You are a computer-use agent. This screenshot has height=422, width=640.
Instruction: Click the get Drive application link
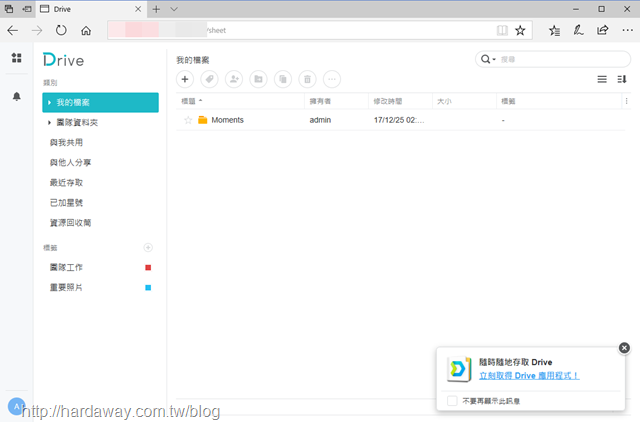(x=529, y=375)
